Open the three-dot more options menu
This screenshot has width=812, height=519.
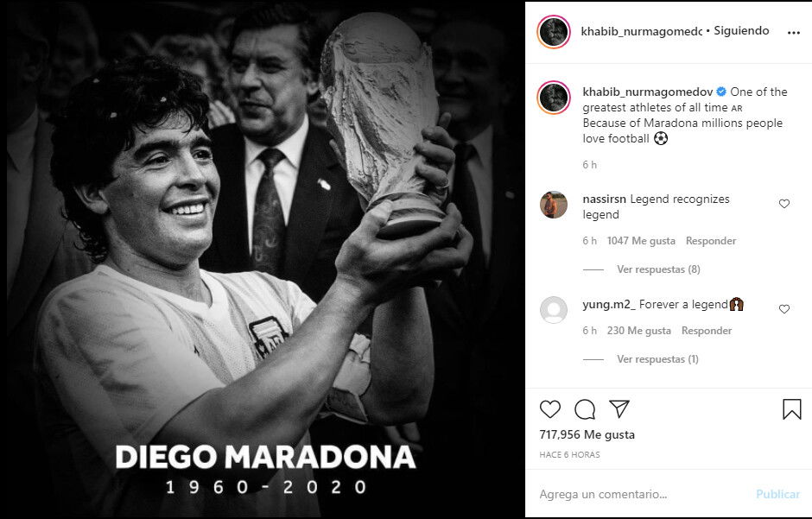coord(793,33)
